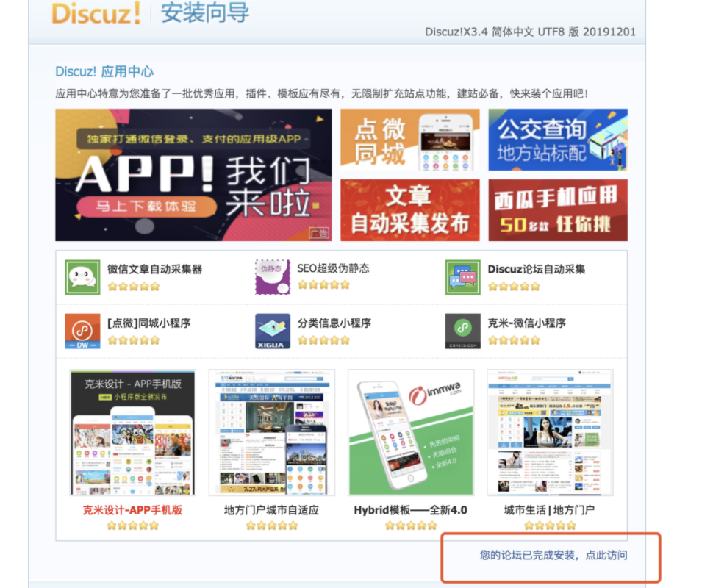Click the star rating under 克米设计-APP手机版
Viewport: 713px width, 588px height.
133,526
